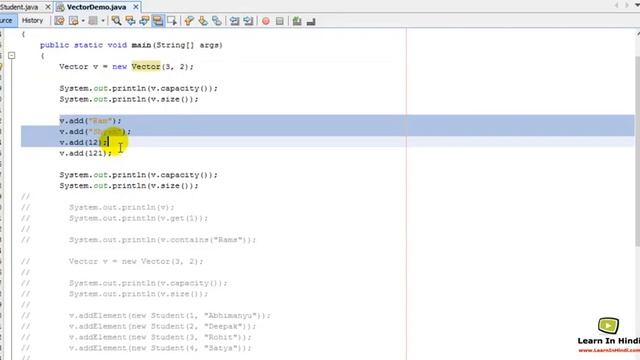This screenshot has width=640, height=360.
Task: Click the highlighted Vector constructor word
Action: click(146, 67)
